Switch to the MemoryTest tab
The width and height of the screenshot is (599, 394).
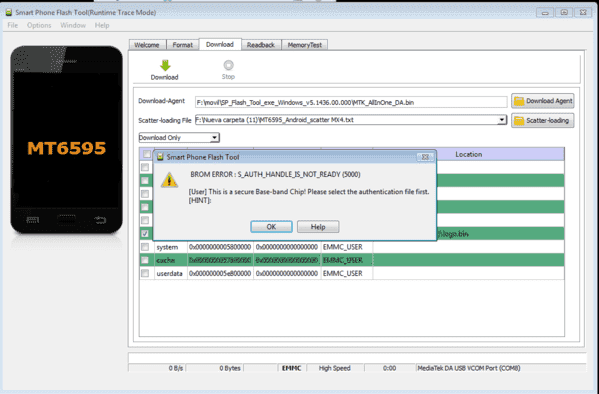[304, 45]
